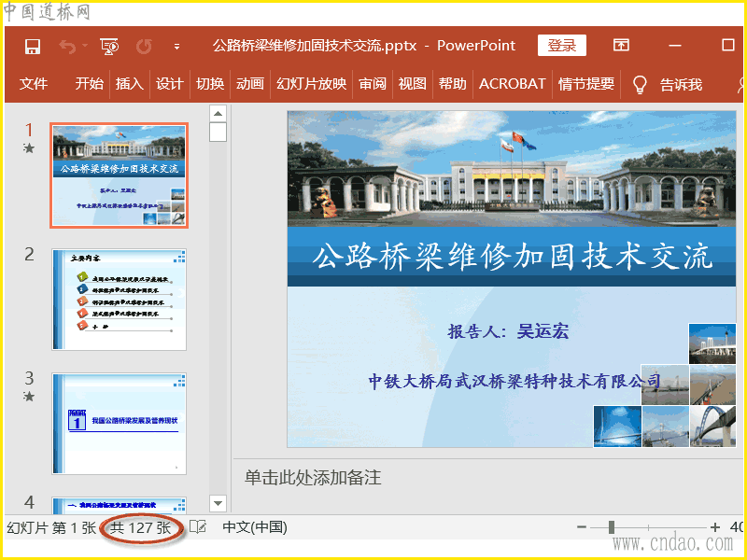Click the building photo on slide
747x560 pixels.
(512, 169)
